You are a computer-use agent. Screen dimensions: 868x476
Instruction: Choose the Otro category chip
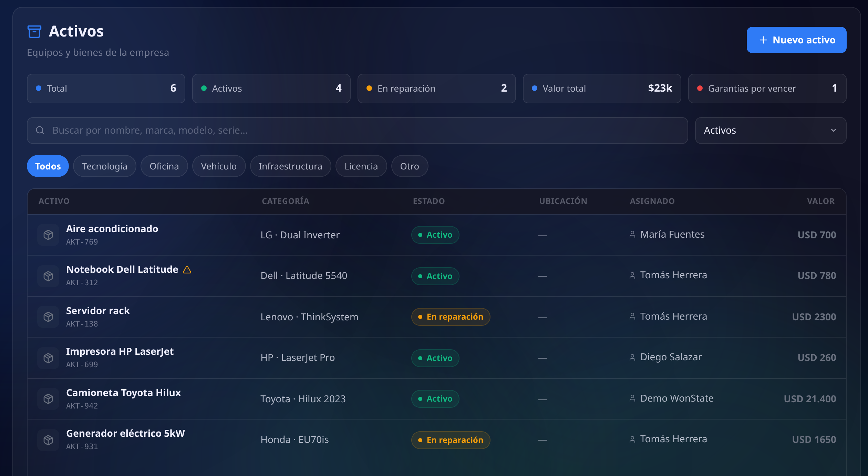[x=410, y=166]
